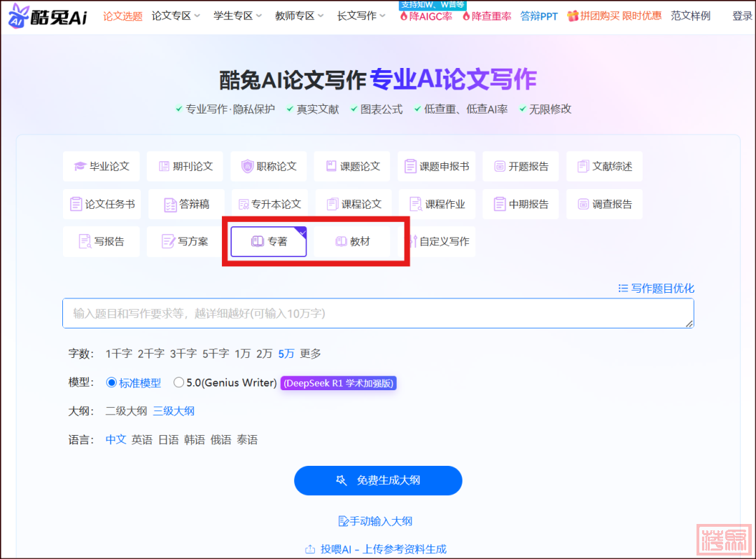Expand the 论文专区 dropdown menu

click(176, 16)
